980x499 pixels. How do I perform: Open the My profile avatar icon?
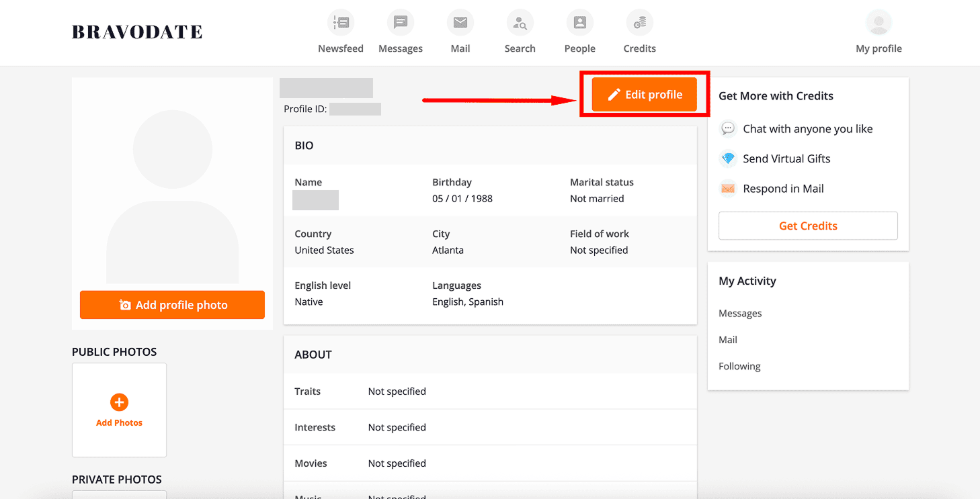point(879,21)
